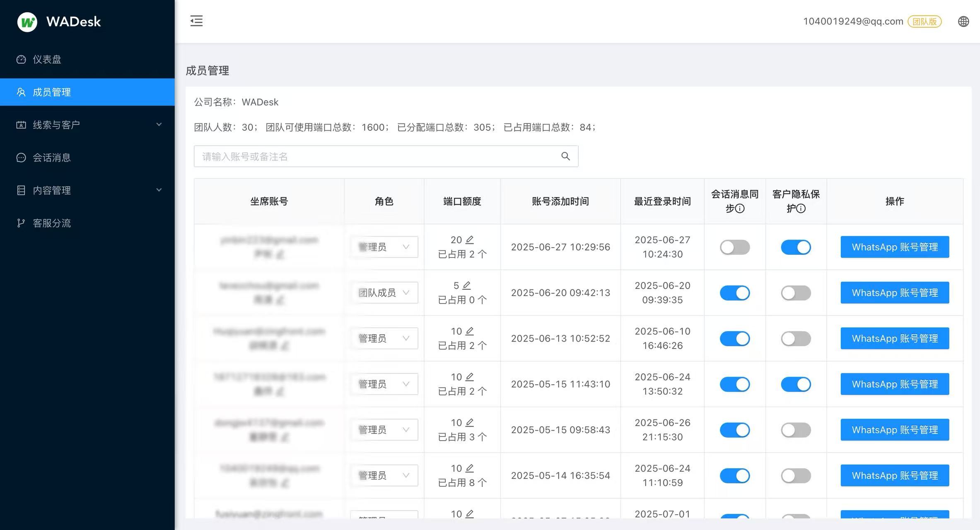Open WhatsApp 账号管理 for the 2025-05-15 09:58:43 row
This screenshot has width=980, height=530.
895,429
